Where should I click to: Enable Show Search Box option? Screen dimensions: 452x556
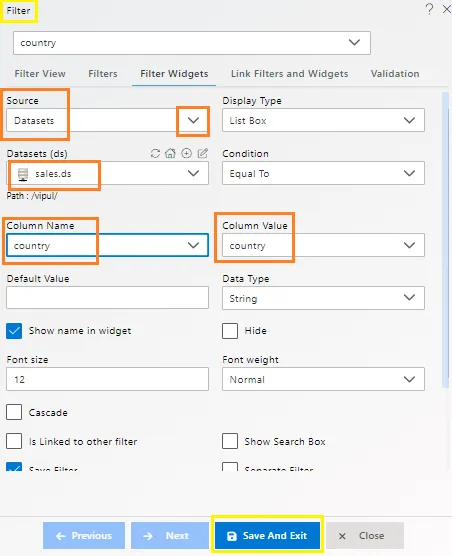(230, 441)
